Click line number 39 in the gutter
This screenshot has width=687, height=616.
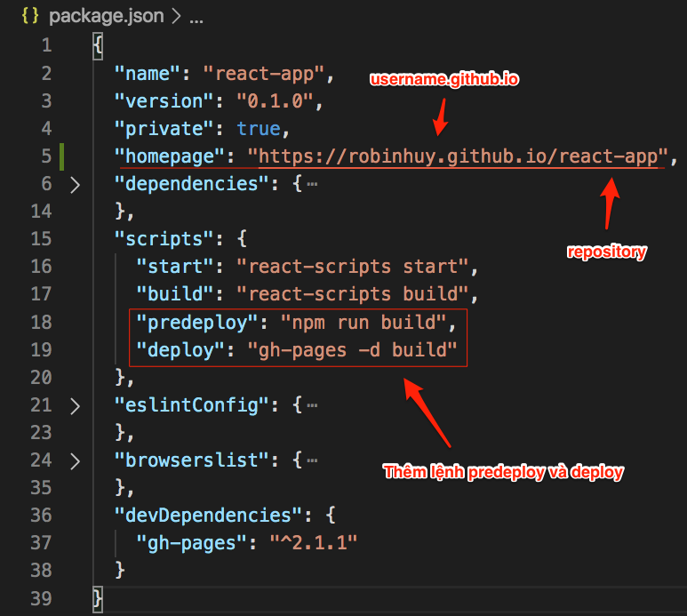(x=41, y=598)
